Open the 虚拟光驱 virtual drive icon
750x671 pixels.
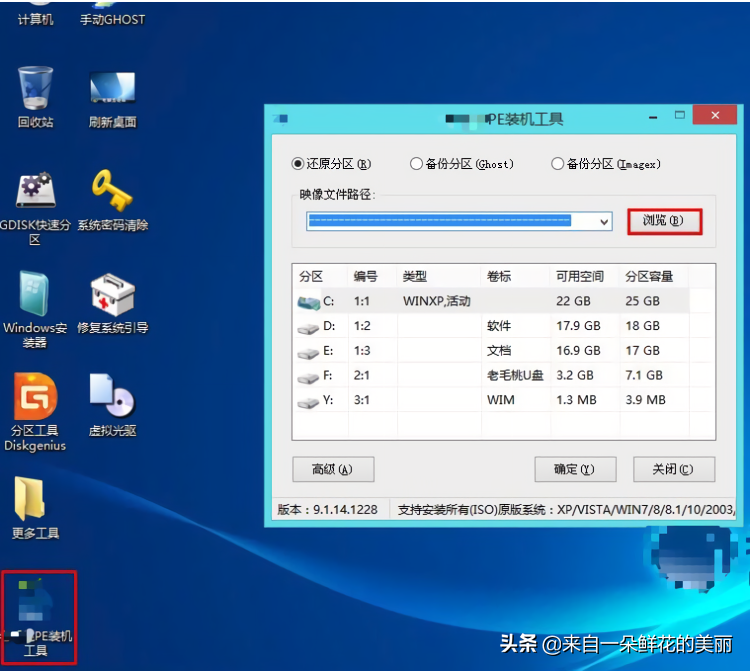112,405
